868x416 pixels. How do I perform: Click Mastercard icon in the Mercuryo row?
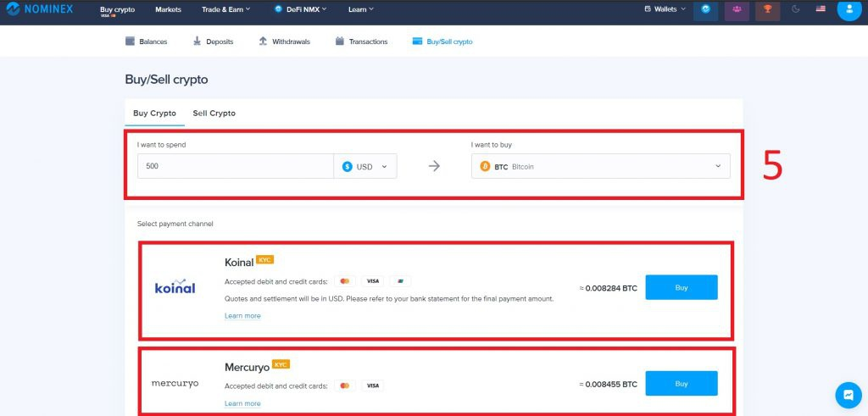[345, 385]
